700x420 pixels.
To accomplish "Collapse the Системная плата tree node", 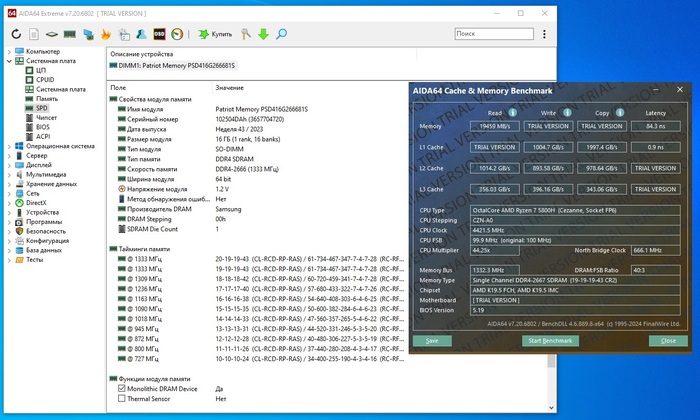I will [8, 61].
